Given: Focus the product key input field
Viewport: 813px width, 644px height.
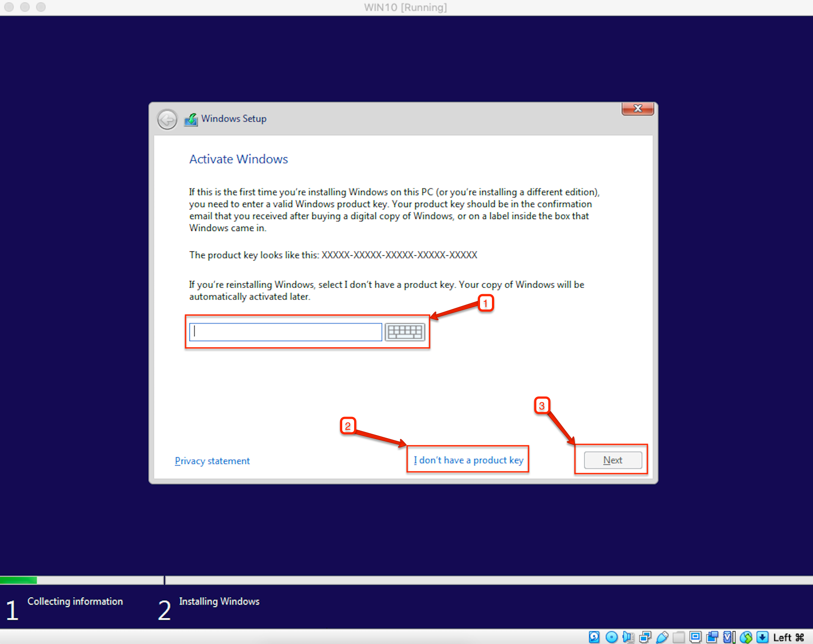Looking at the screenshot, I should (285, 332).
